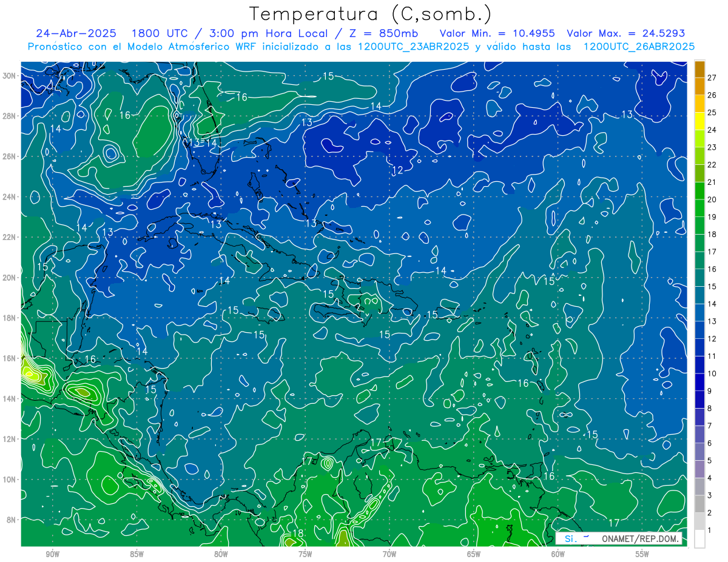Click the '65W' longitude axis label
Image resolution: width=728 pixels, height=562 pixels.
coord(474,554)
